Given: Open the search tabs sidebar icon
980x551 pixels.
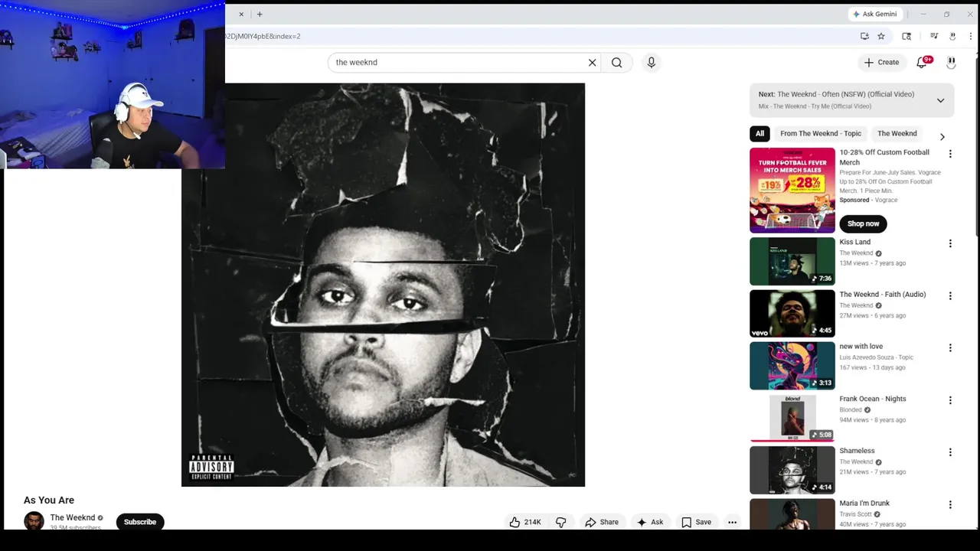Looking at the screenshot, I should (906, 36).
